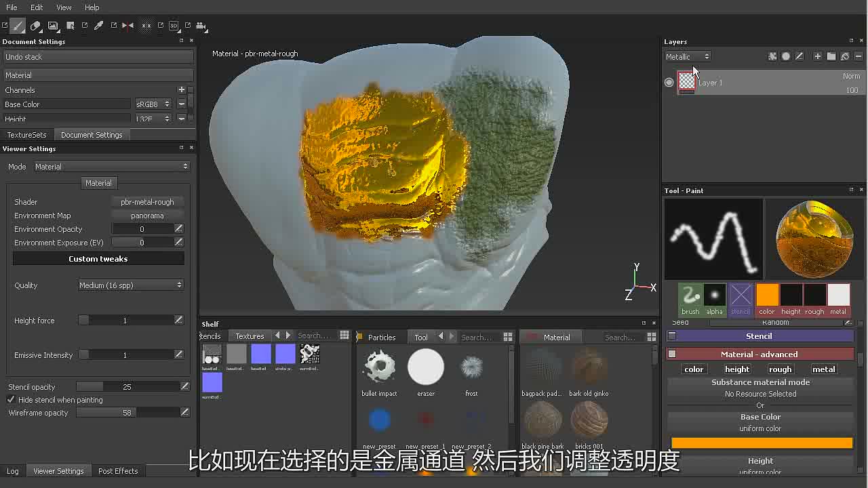The height and width of the screenshot is (488, 868).
Task: Click Stencil opacity edit icon
Action: tap(184, 386)
